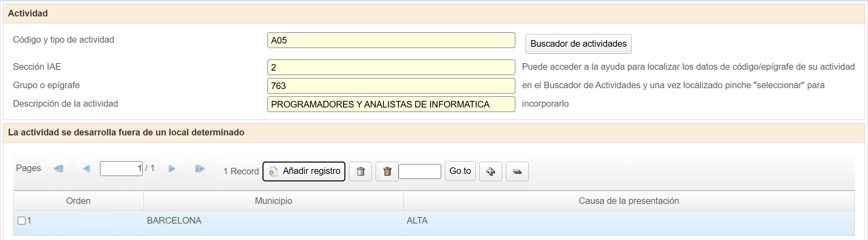The width and height of the screenshot is (868, 240).
Task: Go to the next page of records
Action: pyautogui.click(x=172, y=169)
